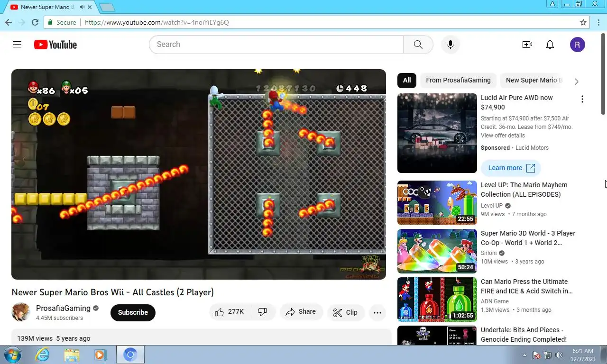Screen dimensions: 607x364
Task: Open the ProsafiaGaming channel name link
Action: [63, 308]
